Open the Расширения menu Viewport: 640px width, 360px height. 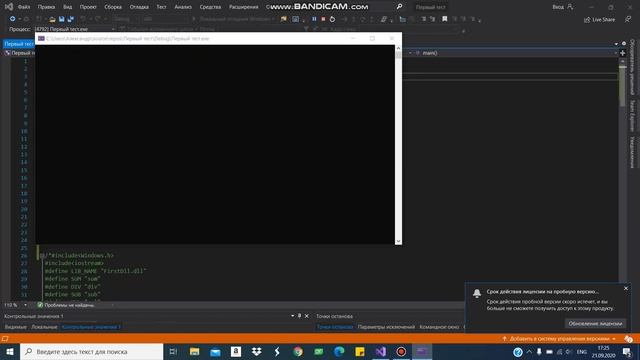243,7
